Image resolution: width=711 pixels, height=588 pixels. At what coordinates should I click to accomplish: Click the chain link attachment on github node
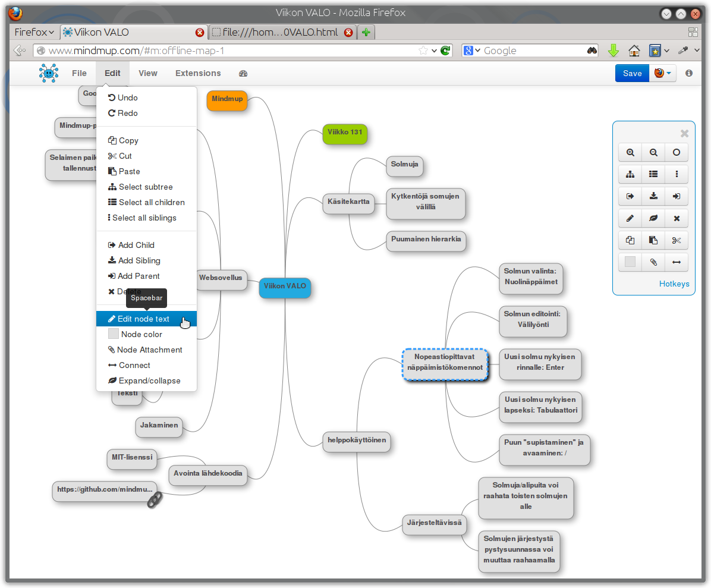point(155,499)
